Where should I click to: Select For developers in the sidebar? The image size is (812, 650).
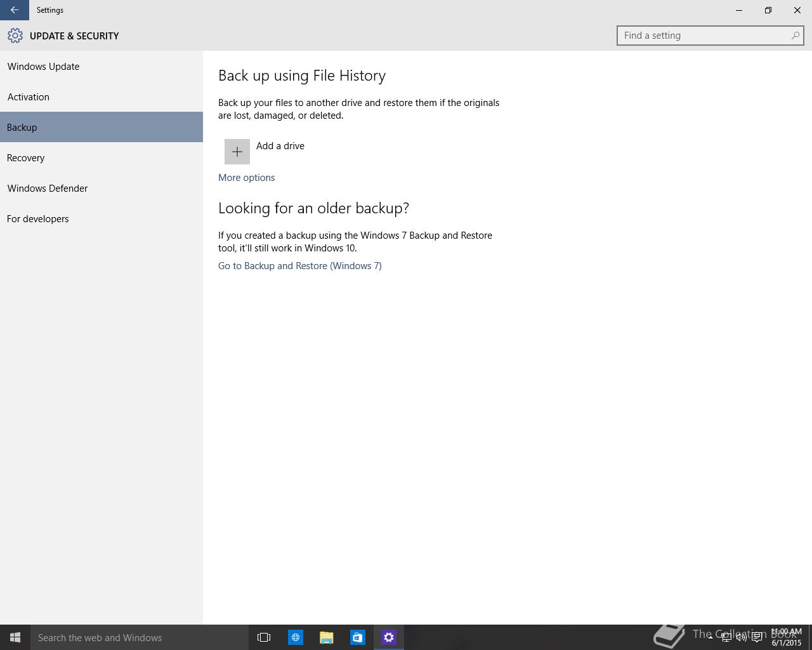101,219
